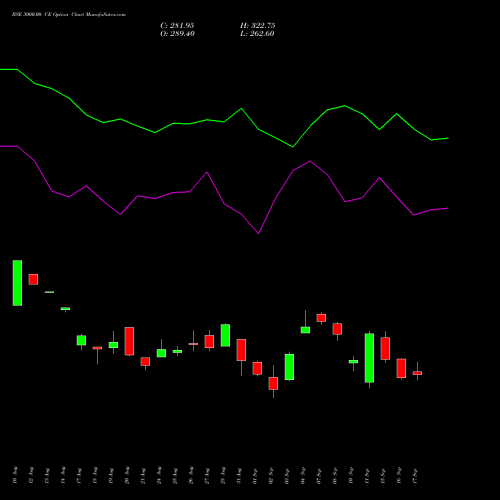Screen dimensions: 500x500
Task: Click the green indicator line
Action: 224,122
